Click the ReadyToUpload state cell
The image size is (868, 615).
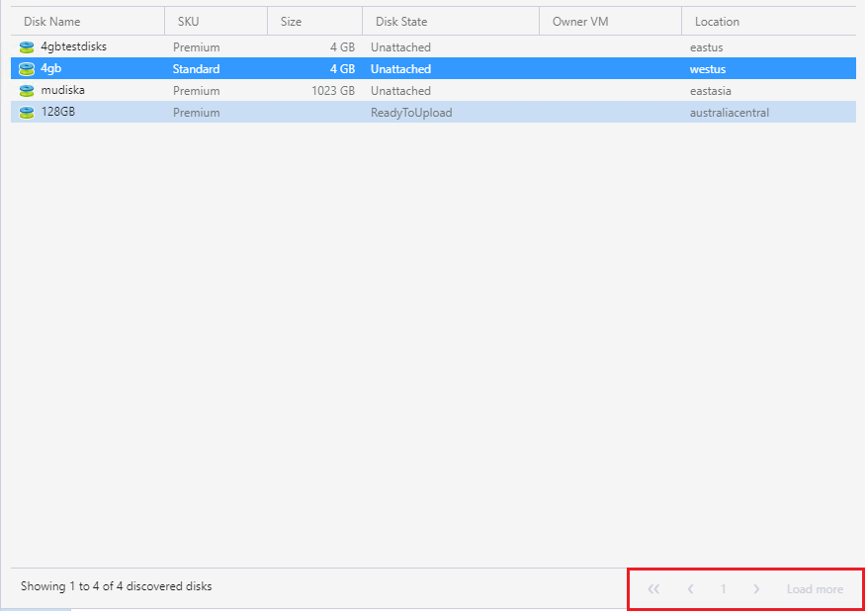(411, 113)
